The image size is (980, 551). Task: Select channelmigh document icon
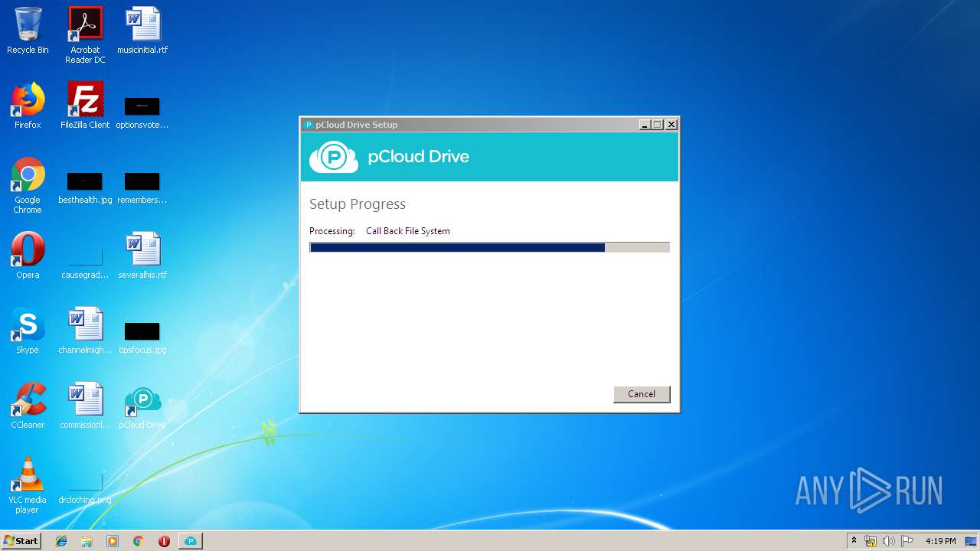click(x=85, y=331)
